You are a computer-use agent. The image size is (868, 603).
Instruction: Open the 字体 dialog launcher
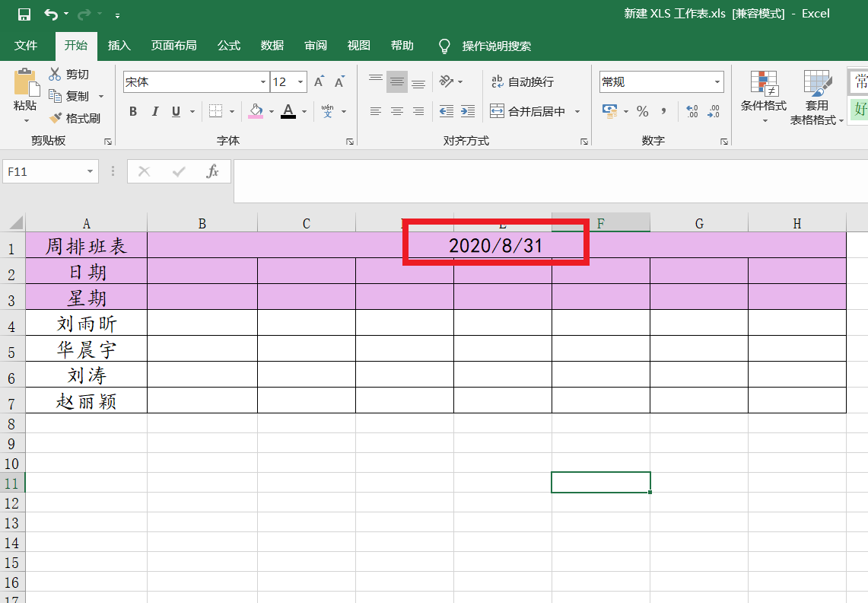pyautogui.click(x=350, y=142)
